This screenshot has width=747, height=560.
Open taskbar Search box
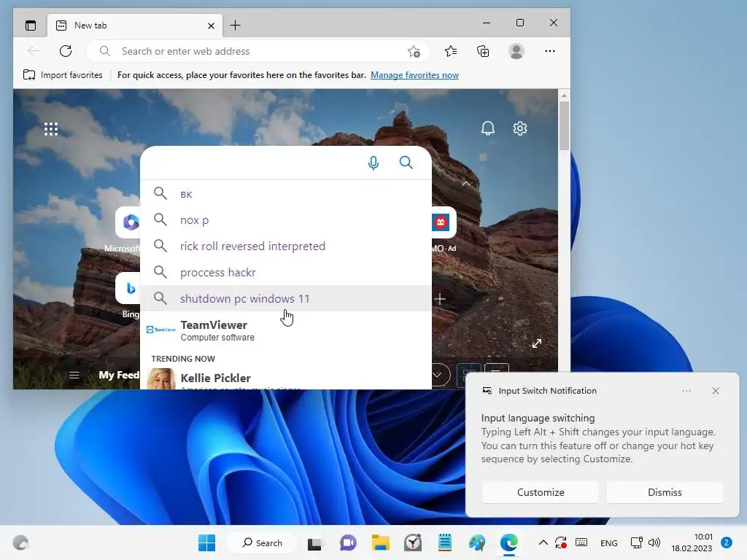point(262,542)
